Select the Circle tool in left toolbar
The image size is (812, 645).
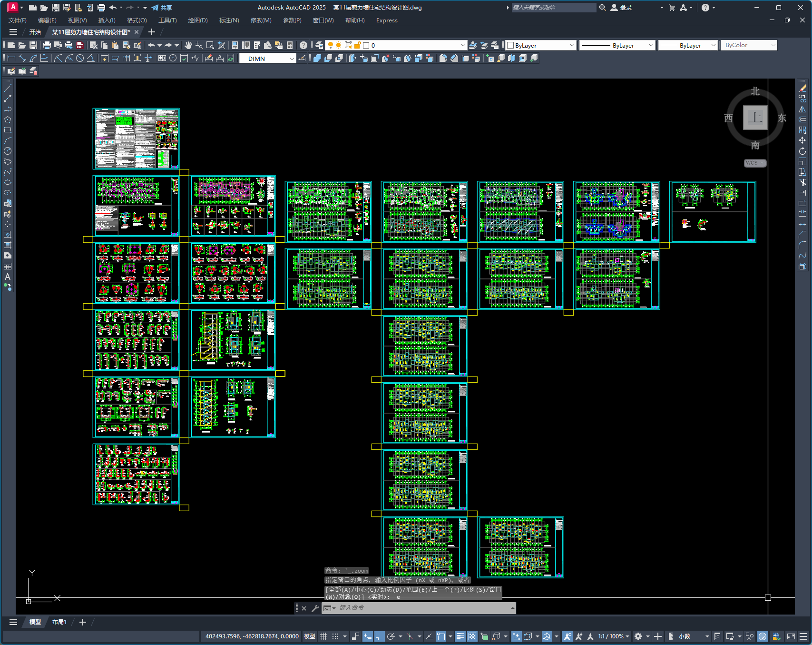pyautogui.click(x=8, y=151)
